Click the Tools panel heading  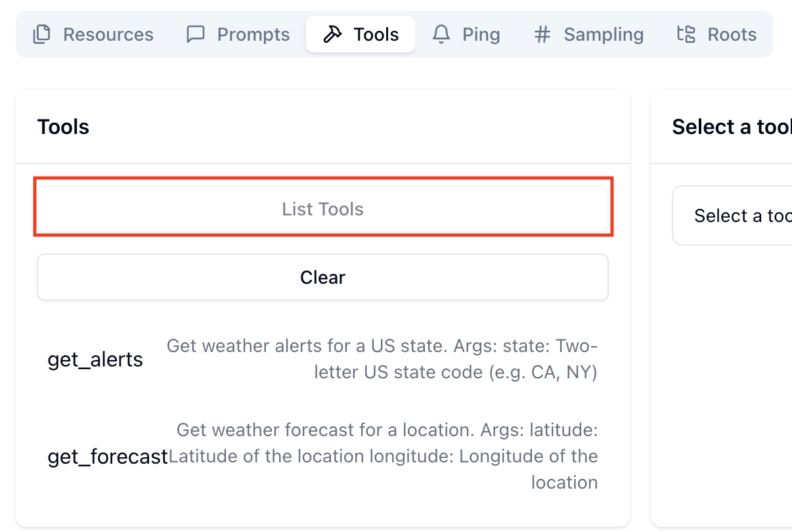pyautogui.click(x=63, y=127)
